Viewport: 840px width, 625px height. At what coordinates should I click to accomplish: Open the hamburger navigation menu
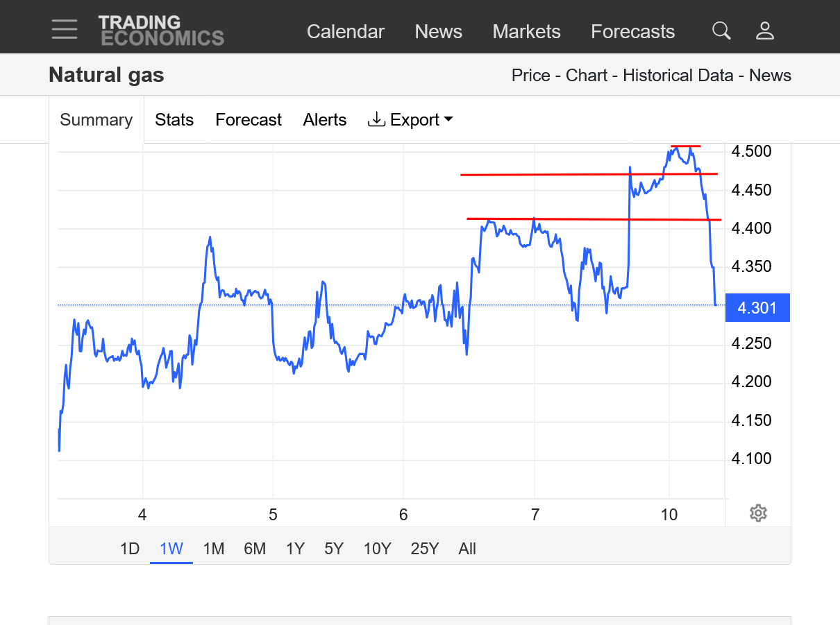coord(65,30)
